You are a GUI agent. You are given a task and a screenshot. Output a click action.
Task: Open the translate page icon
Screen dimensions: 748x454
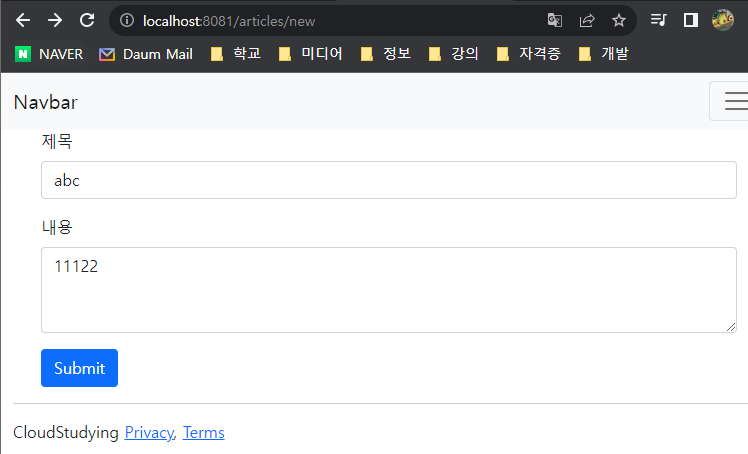click(554, 21)
